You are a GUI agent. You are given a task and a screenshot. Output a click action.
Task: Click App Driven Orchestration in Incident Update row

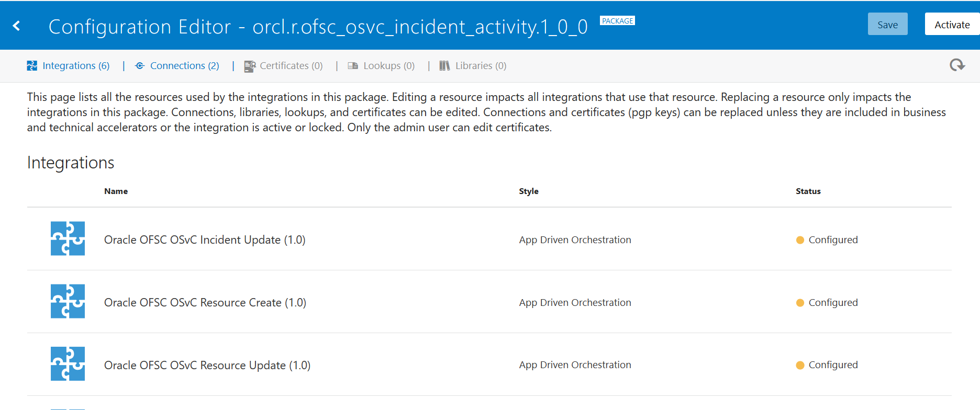(575, 240)
